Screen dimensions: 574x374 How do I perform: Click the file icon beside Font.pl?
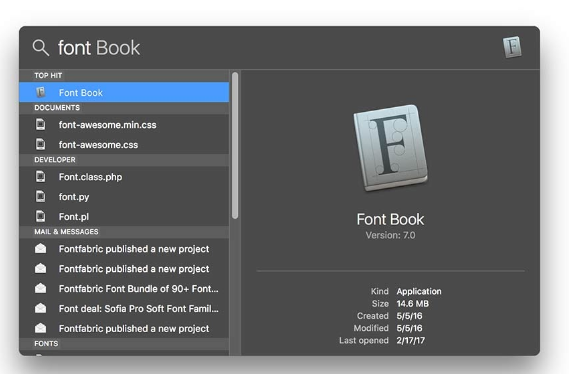[x=41, y=216]
